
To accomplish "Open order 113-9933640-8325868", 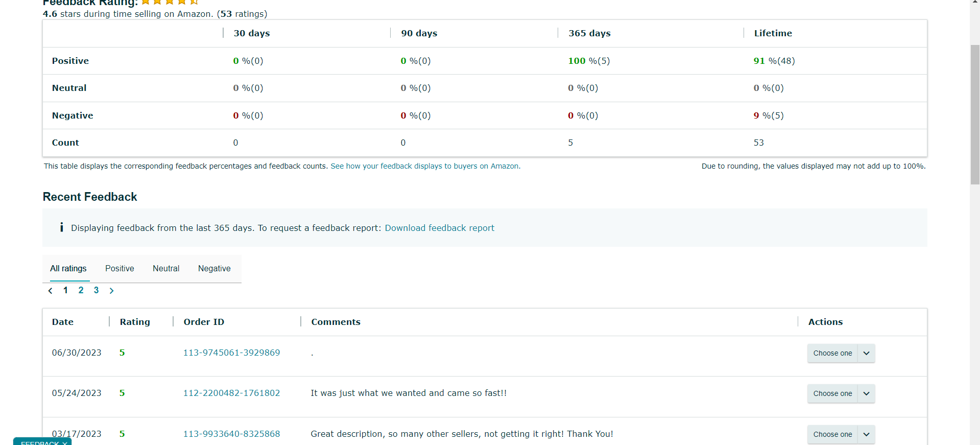I will [231, 434].
